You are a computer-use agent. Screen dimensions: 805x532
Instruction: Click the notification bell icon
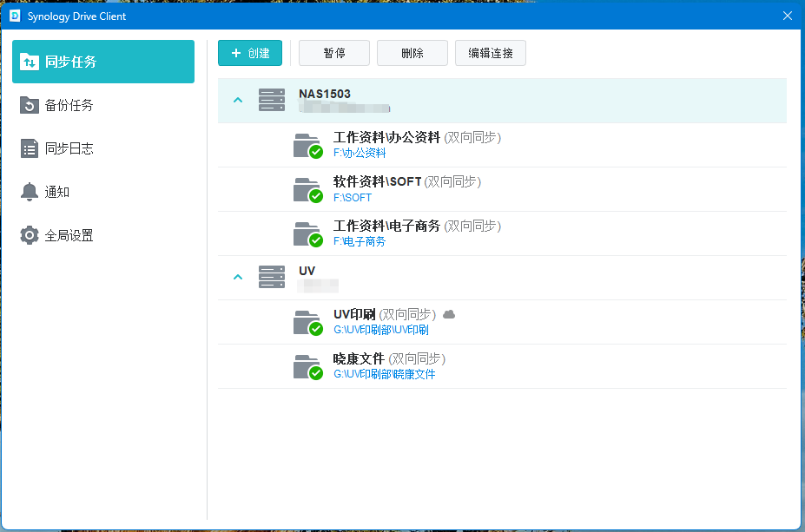[x=30, y=192]
